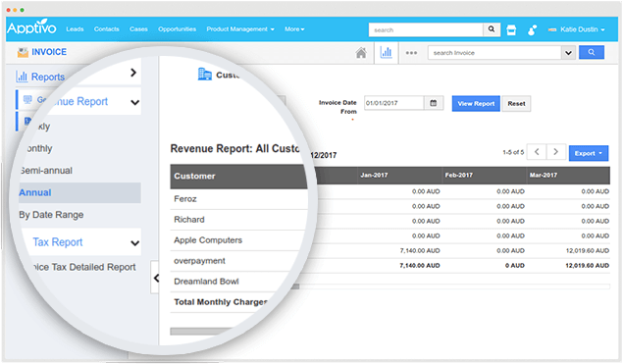Click the Feb-2017 column header

(x=485, y=176)
